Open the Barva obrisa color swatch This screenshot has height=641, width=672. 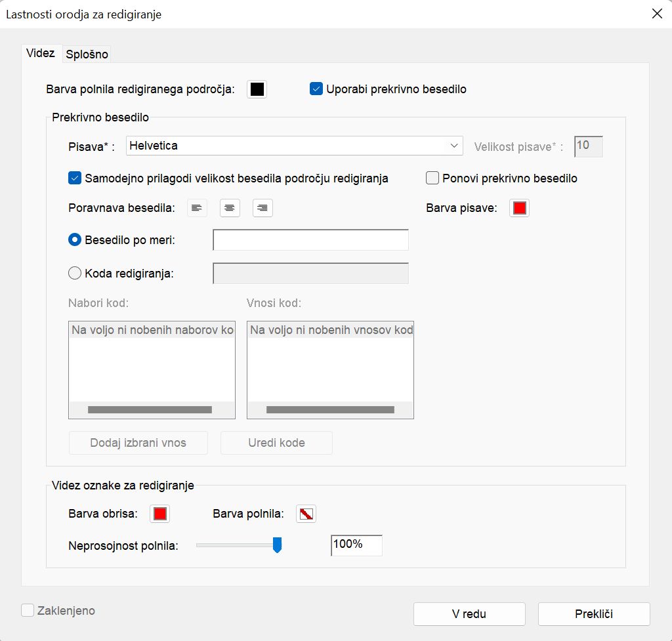[x=159, y=514]
